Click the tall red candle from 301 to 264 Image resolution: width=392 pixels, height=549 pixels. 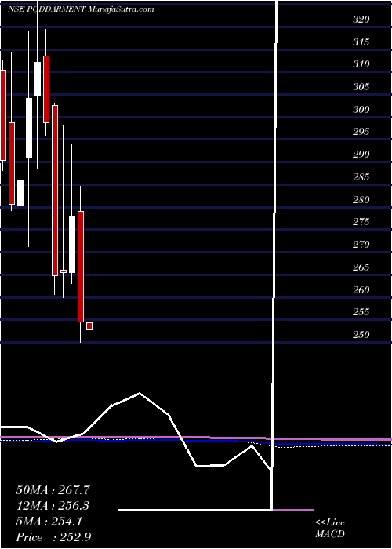point(55,191)
